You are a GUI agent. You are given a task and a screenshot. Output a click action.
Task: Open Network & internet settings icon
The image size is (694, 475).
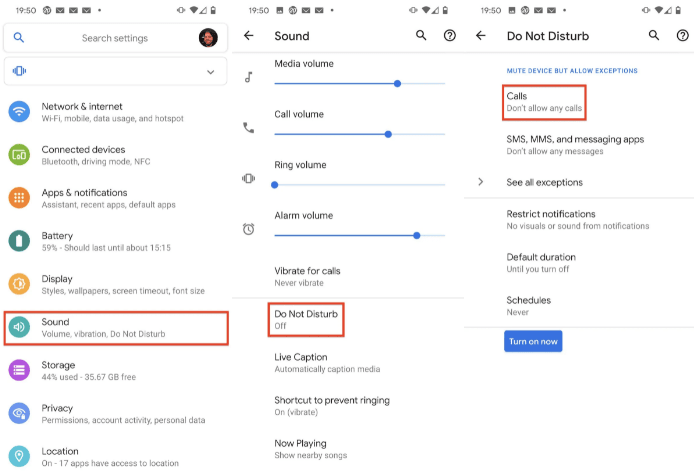point(19,112)
